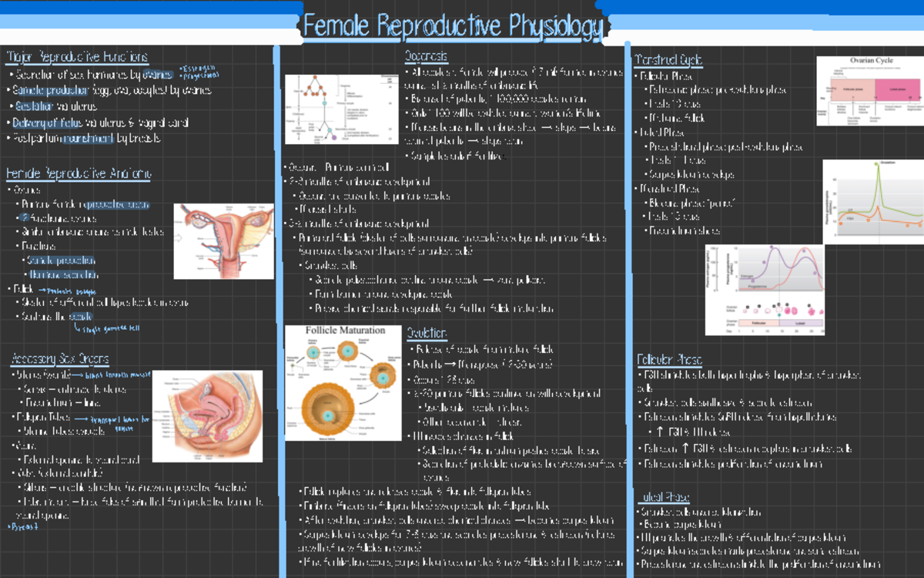Click the "Ovulation" section heading
Image resolution: width=924 pixels, height=578 pixels.
(x=427, y=333)
